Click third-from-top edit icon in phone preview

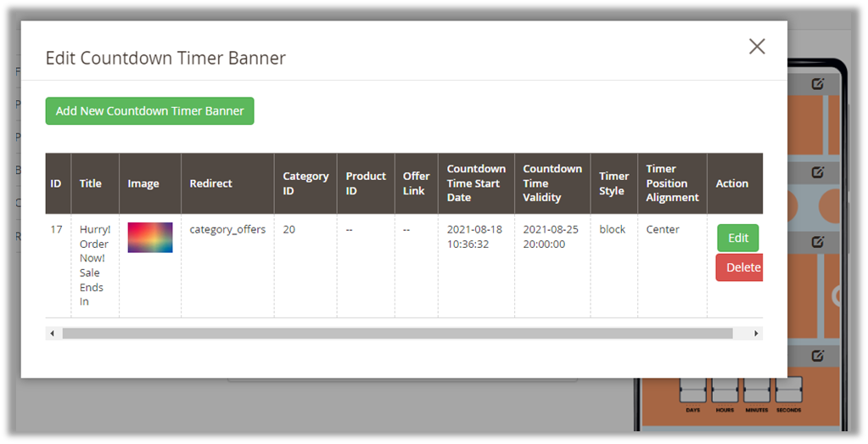click(818, 242)
